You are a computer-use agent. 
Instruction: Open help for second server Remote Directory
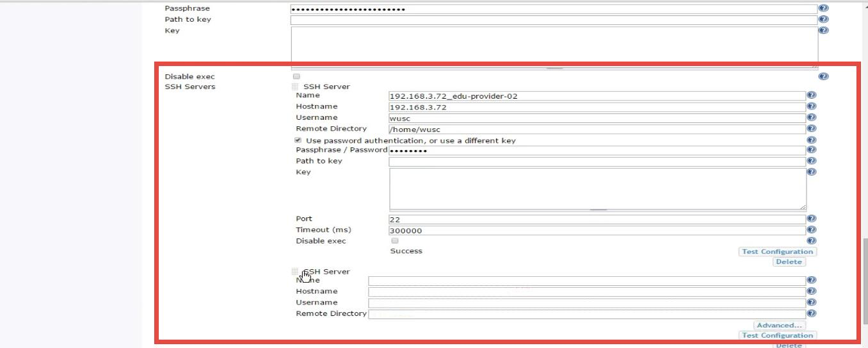click(812, 313)
